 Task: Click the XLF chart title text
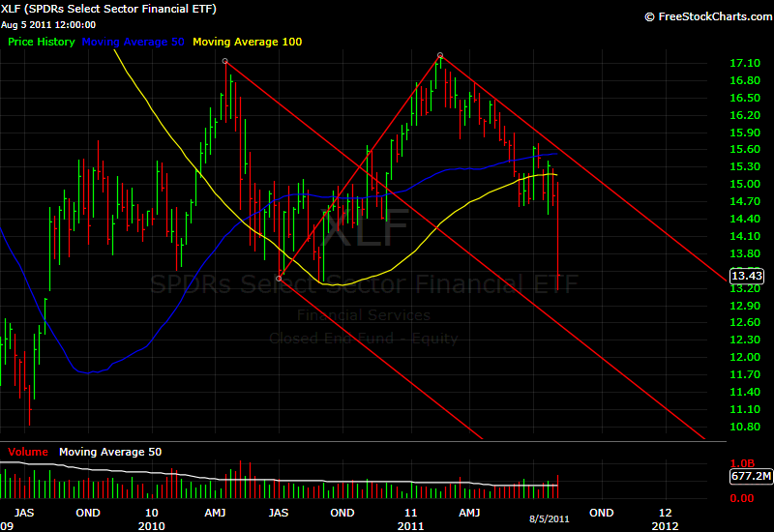click(108, 9)
